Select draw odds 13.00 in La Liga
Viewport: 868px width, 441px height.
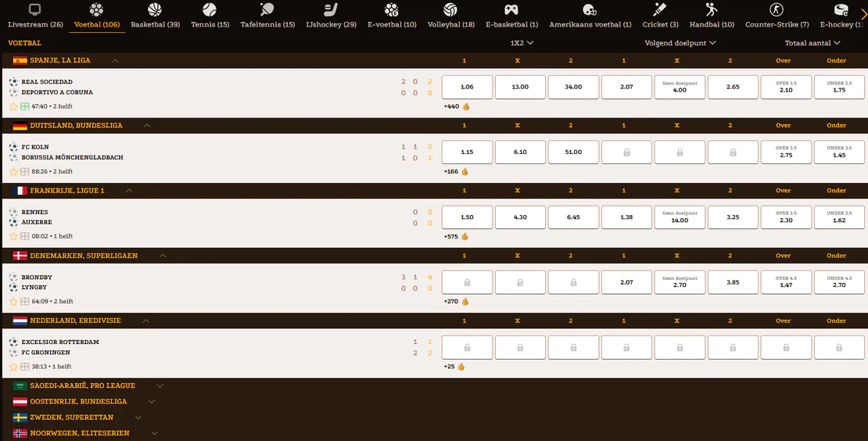coord(520,87)
